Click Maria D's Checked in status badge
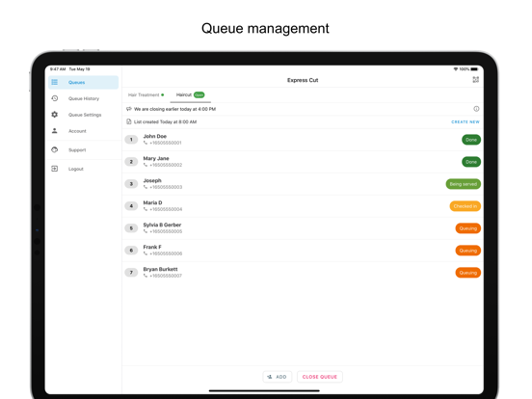Screen dimensions: 532x399 pos(465,206)
